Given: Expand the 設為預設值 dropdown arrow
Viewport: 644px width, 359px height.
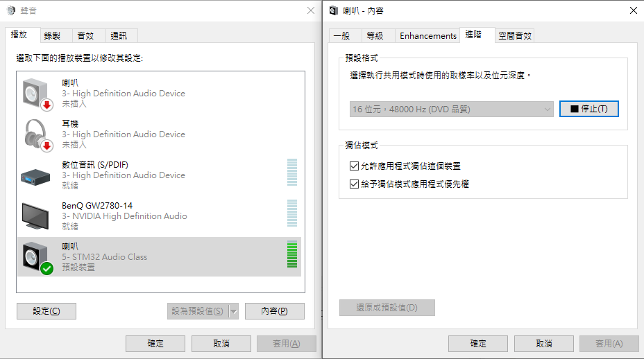Looking at the screenshot, I should tap(234, 311).
